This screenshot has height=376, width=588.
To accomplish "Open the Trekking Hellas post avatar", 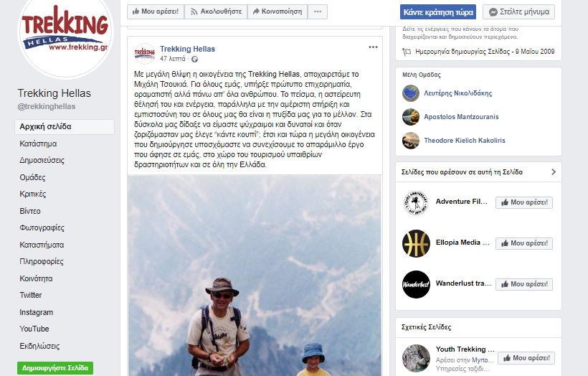I will point(144,54).
